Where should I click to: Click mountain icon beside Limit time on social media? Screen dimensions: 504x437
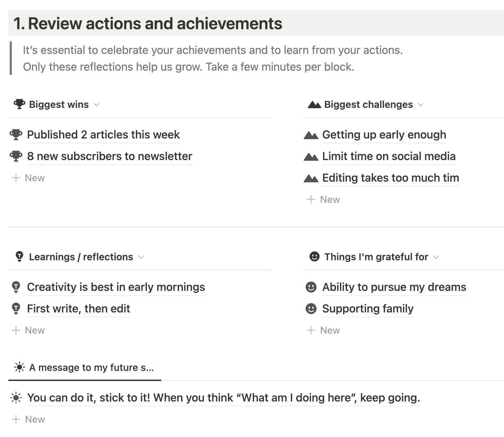[311, 157]
